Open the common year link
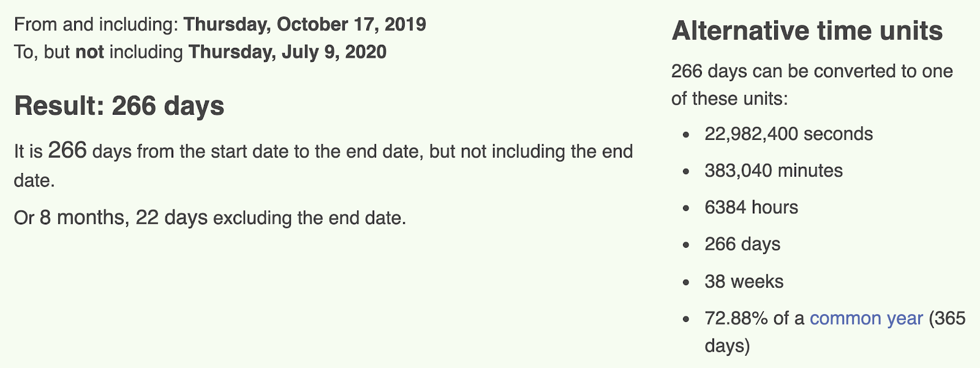The width and height of the screenshot is (980, 368). click(866, 318)
